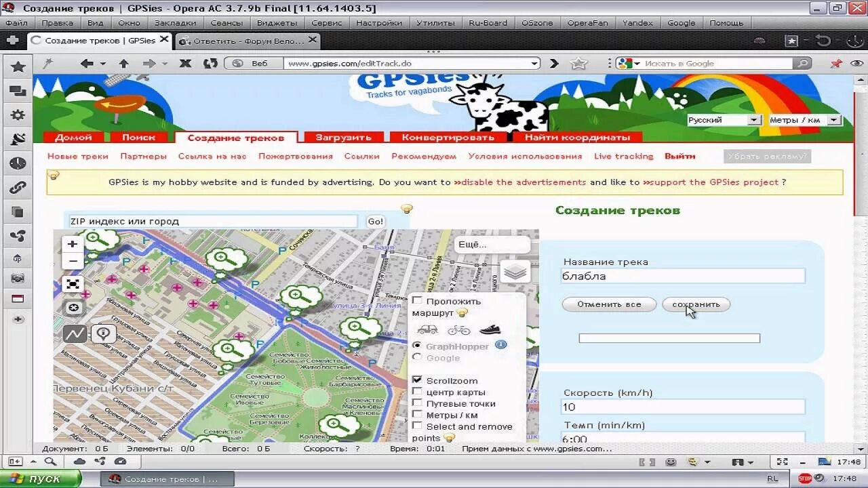Switch to the Ответить - Форум Вело tab
The height and width of the screenshot is (488, 868).
(247, 41)
